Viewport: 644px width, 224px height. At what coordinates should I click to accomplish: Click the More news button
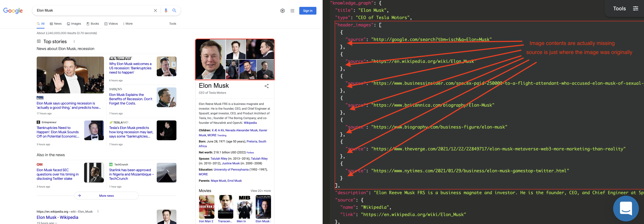[x=106, y=195]
